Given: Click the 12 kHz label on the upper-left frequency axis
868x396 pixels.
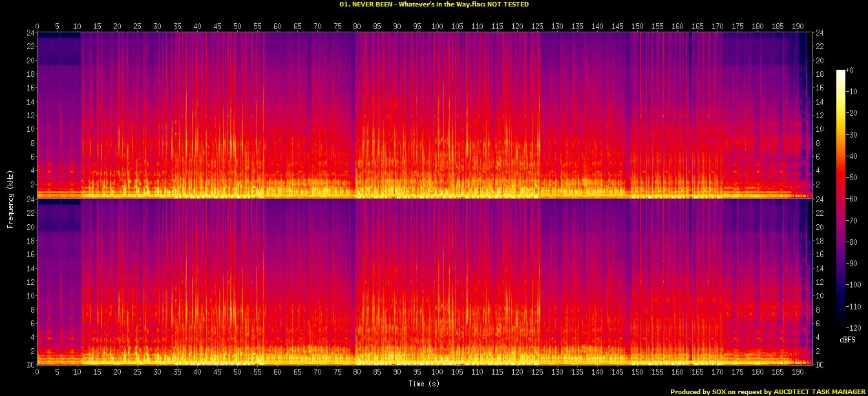Looking at the screenshot, I should click(30, 115).
